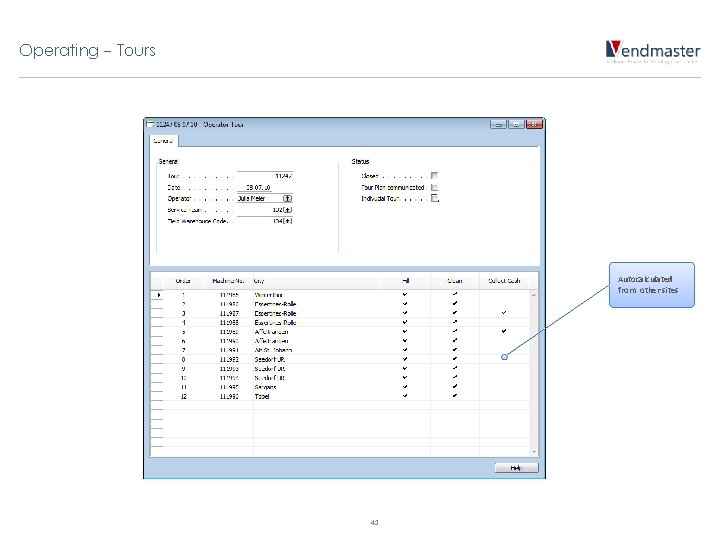Toggle the Fill checkmark for order 11
The height and width of the screenshot is (540, 720).
405,387
